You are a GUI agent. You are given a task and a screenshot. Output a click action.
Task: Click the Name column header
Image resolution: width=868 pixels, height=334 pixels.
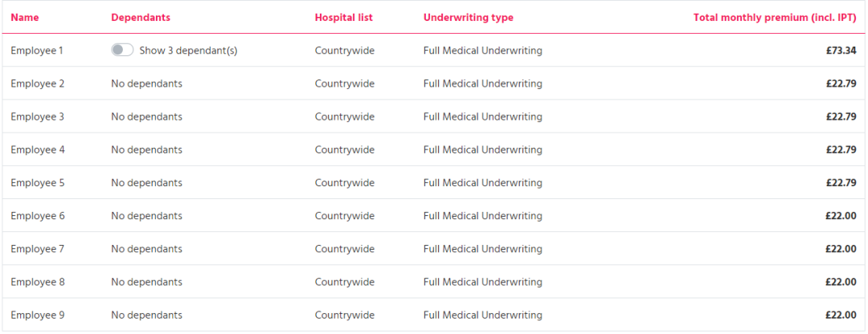click(25, 18)
